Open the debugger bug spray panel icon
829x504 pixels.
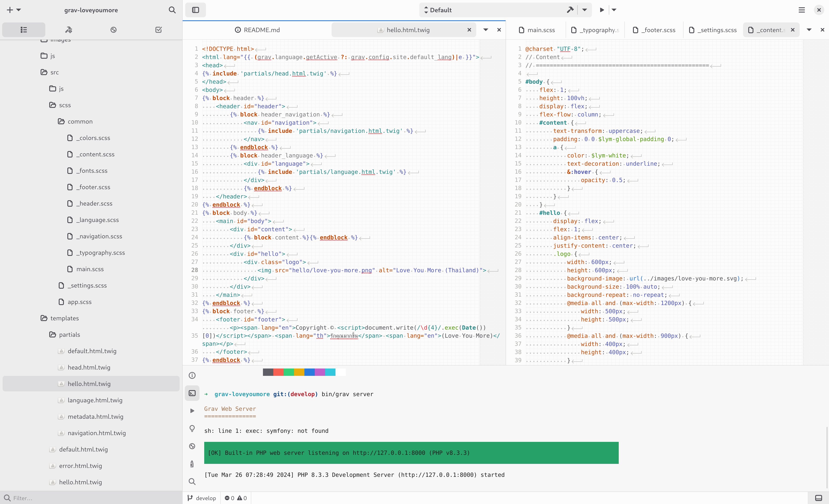click(192, 464)
